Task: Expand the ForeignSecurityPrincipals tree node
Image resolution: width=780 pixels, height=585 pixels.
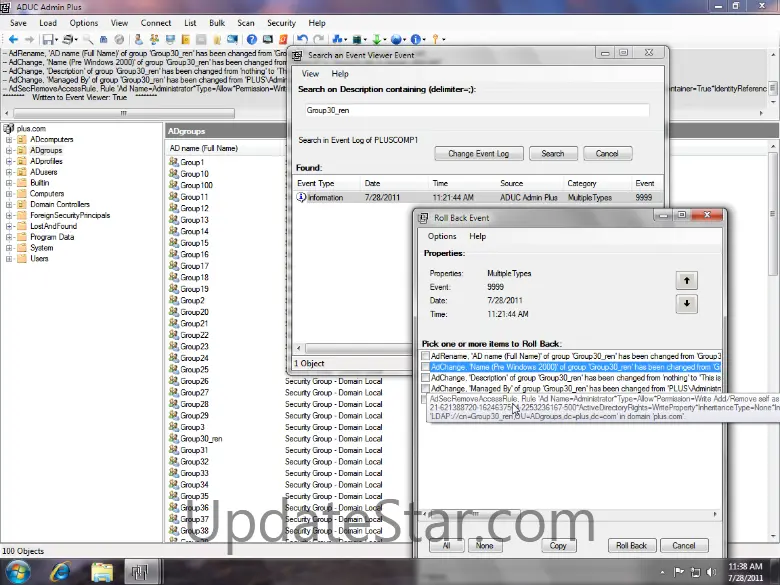Action: [8, 215]
